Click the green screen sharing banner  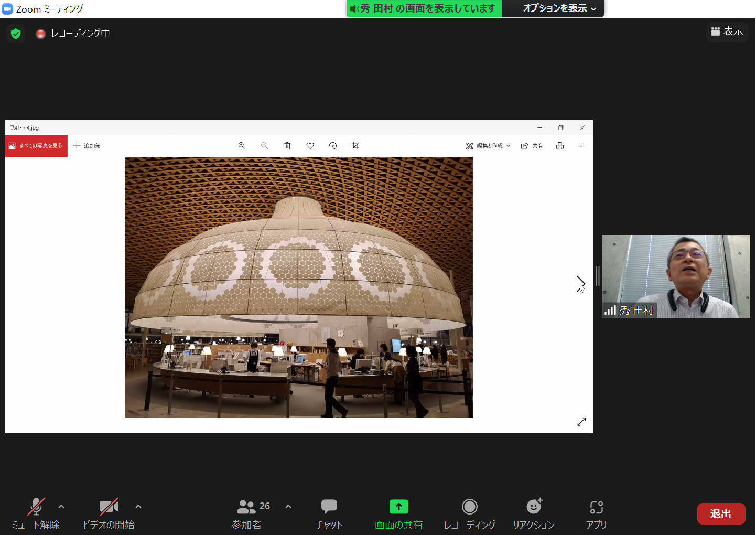click(x=424, y=8)
